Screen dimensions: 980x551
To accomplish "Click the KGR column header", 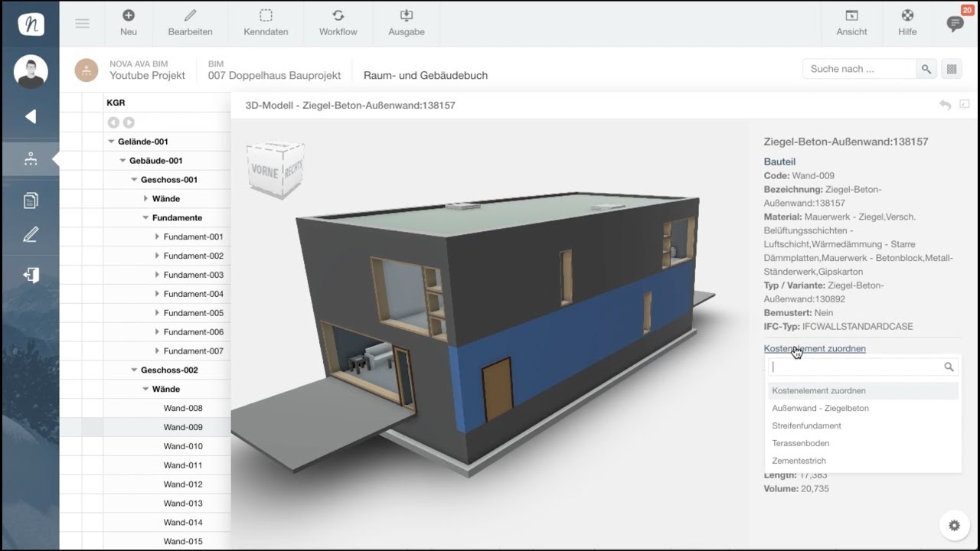I will (116, 103).
